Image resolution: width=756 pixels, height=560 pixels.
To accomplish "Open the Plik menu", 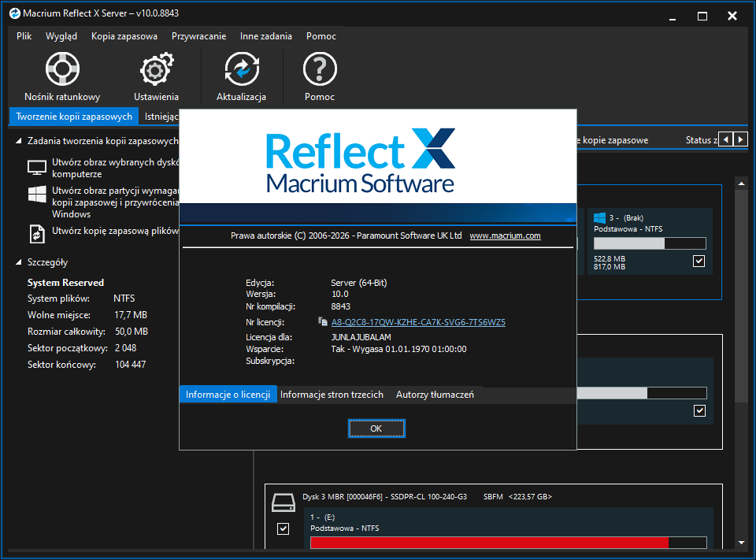I will click(x=24, y=36).
